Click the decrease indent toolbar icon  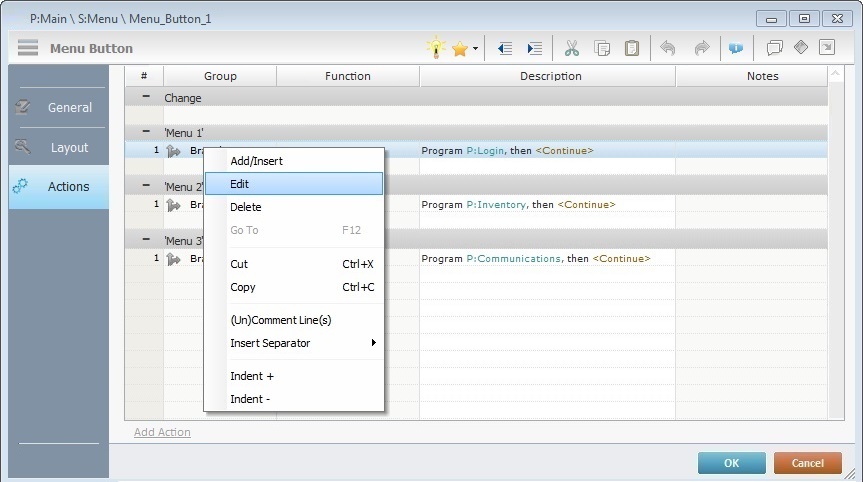click(505, 48)
